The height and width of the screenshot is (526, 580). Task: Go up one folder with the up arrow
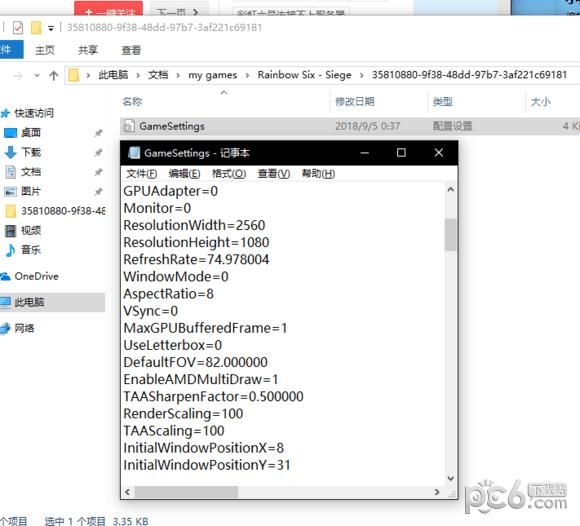click(54, 76)
